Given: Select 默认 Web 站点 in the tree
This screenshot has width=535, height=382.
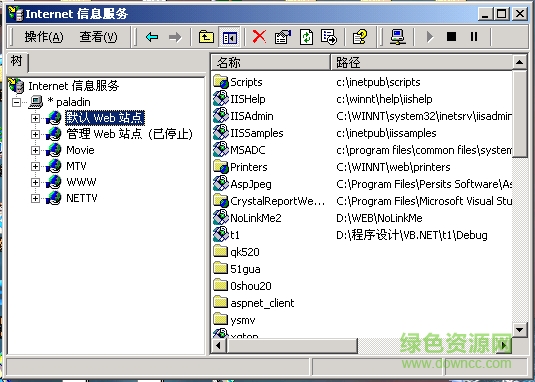Looking at the screenshot, I should [x=105, y=118].
